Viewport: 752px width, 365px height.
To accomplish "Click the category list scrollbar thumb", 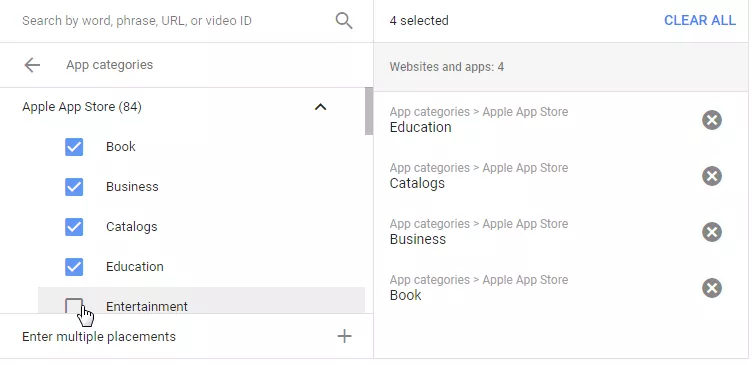I will click(368, 111).
